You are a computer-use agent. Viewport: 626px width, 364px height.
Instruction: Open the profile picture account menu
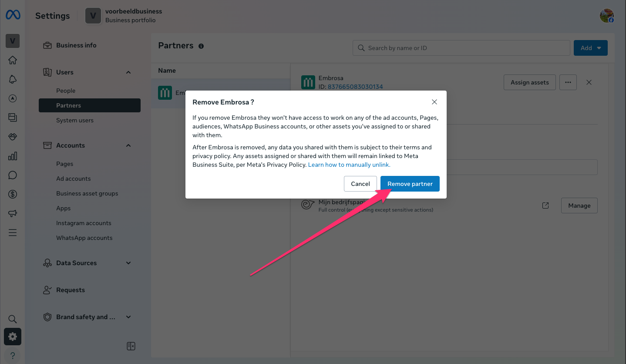pos(607,16)
